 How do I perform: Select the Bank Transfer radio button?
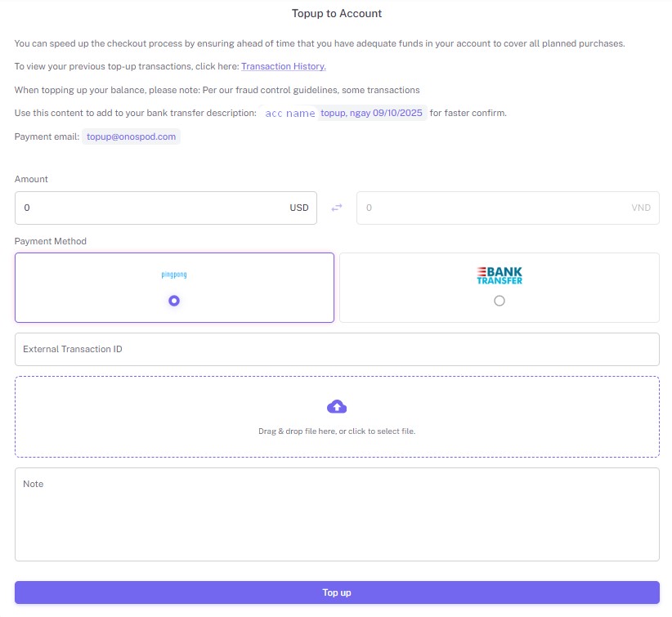[x=499, y=301]
